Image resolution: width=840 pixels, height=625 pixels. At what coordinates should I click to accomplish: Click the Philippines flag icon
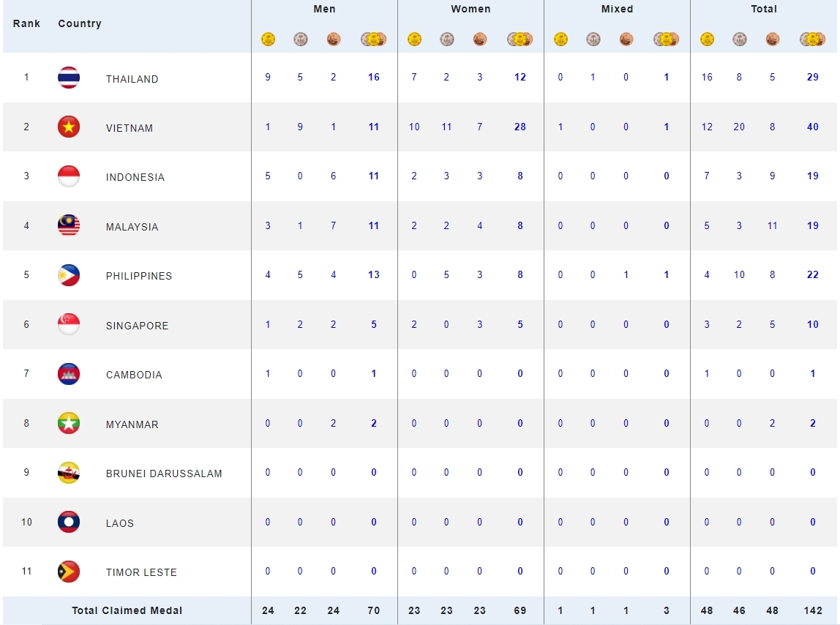[x=69, y=275]
